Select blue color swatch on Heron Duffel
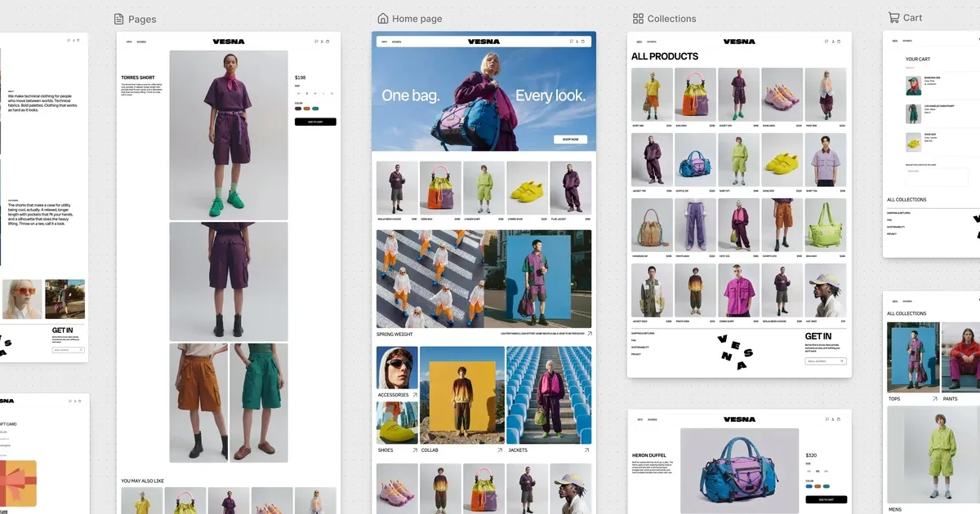 tap(808, 486)
